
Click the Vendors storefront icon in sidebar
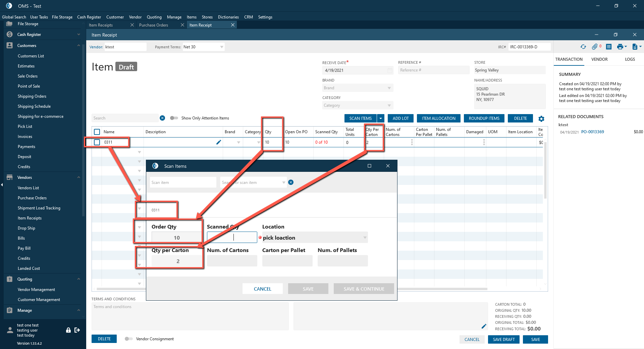point(9,177)
